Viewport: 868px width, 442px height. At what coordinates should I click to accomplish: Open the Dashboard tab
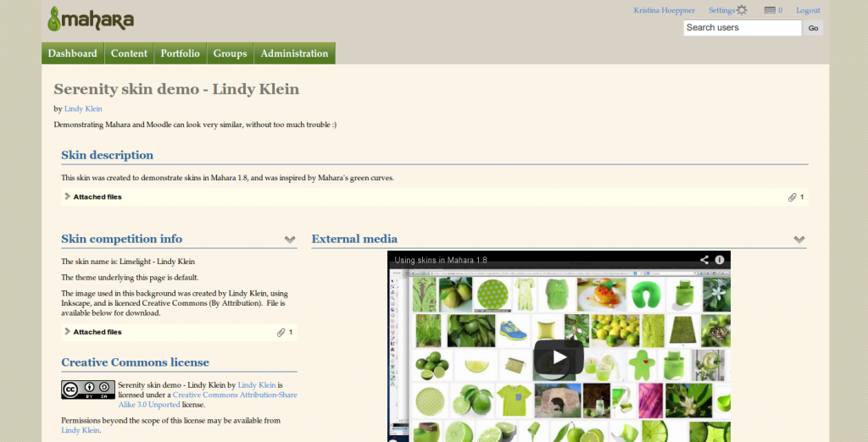pos(73,53)
